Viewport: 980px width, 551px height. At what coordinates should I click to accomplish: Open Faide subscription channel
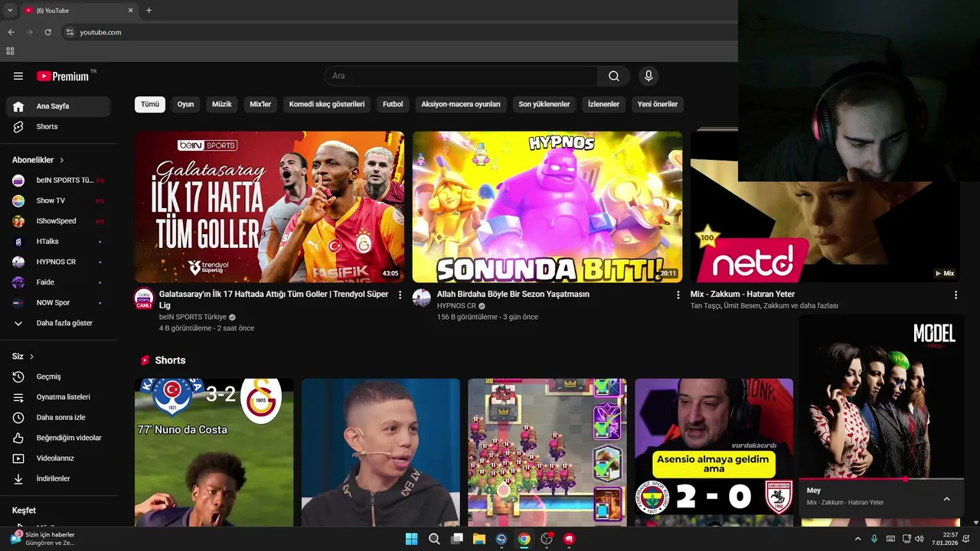pos(58,282)
